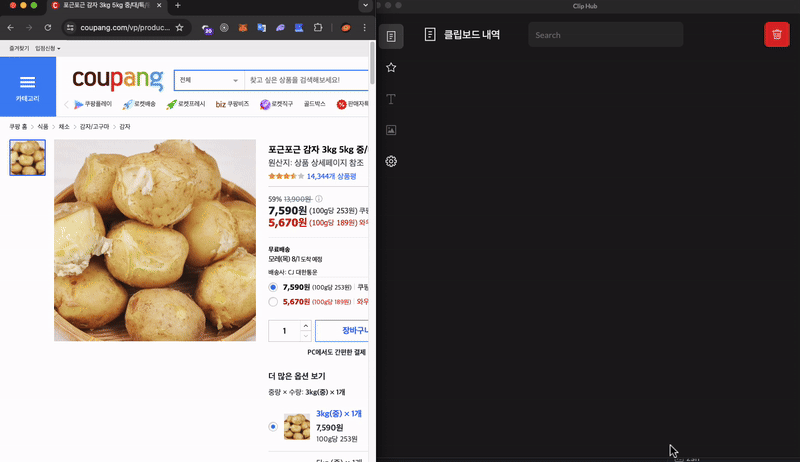
Task: Expand the 입점신청 dropdown
Action: coord(47,48)
